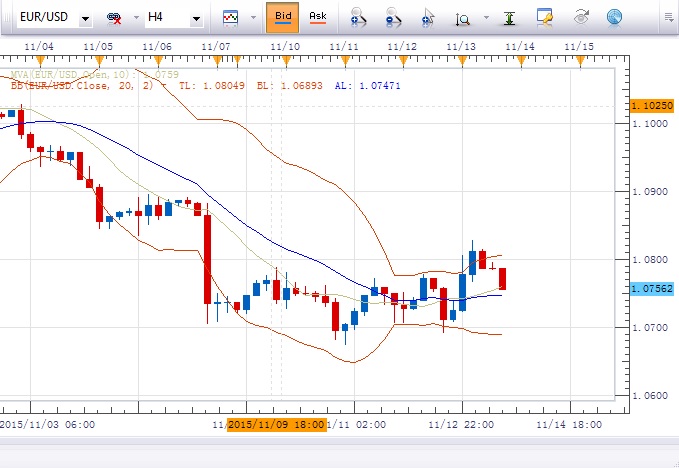Viewport: 679px width, 468px height.
Task: Expand the arrow beside the zoom range icon
Action: click(486, 18)
